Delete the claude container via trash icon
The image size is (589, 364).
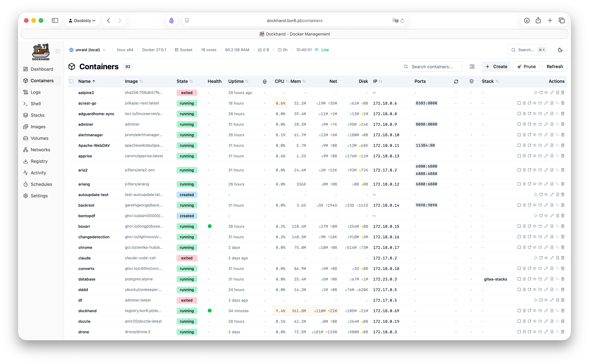pos(563,258)
